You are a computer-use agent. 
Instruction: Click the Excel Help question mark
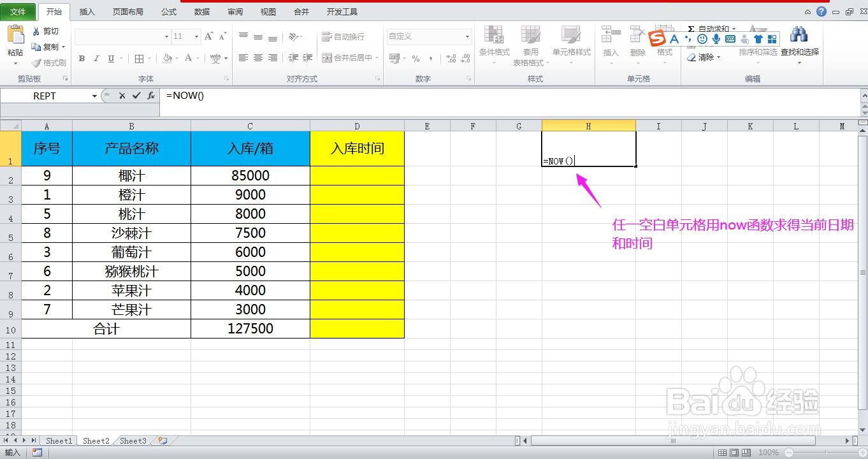[821, 11]
